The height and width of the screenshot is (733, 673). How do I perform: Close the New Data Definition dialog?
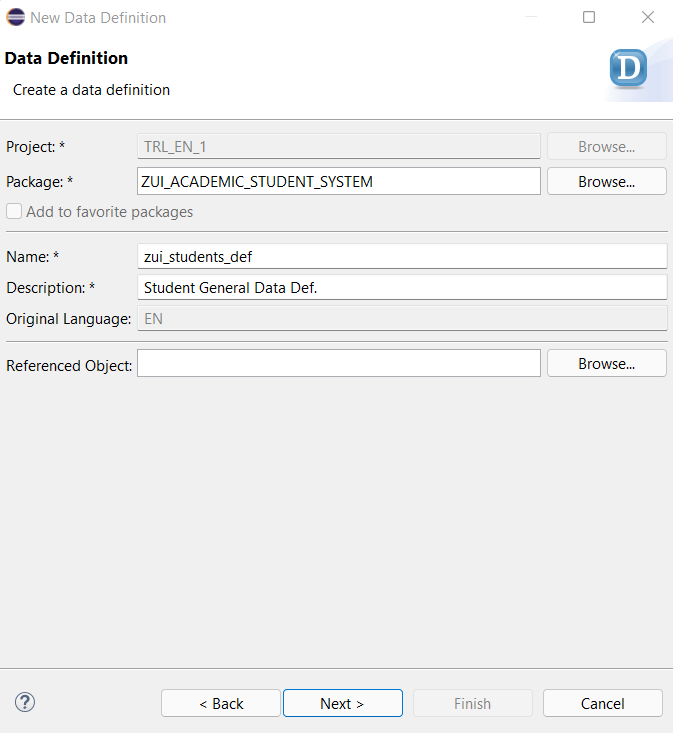[648, 17]
